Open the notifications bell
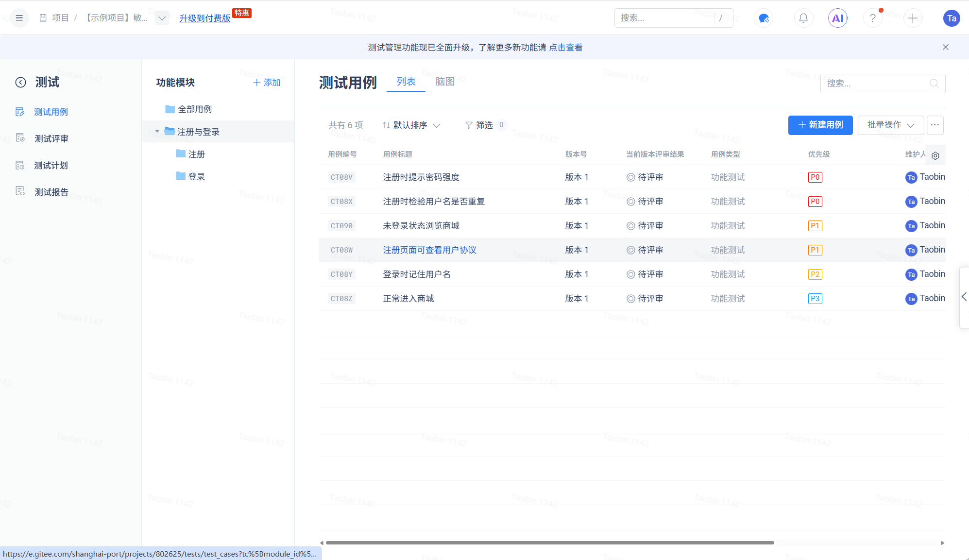 pyautogui.click(x=803, y=18)
